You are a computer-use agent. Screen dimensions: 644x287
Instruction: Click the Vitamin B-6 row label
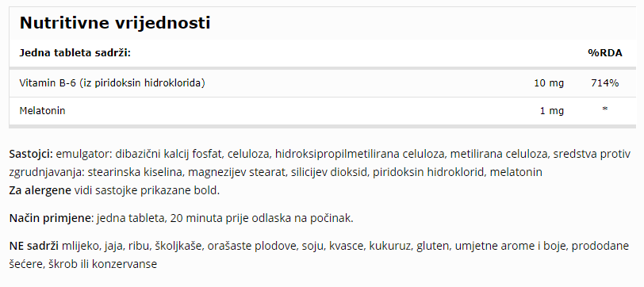(112, 83)
